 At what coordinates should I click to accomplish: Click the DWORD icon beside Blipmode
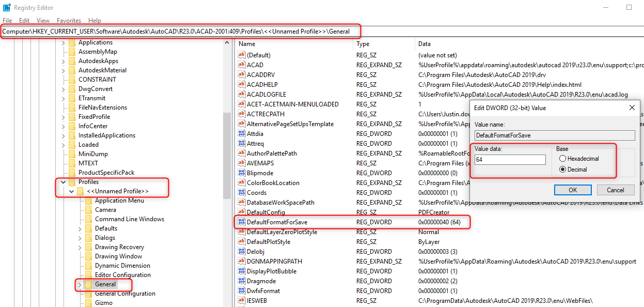241,173
